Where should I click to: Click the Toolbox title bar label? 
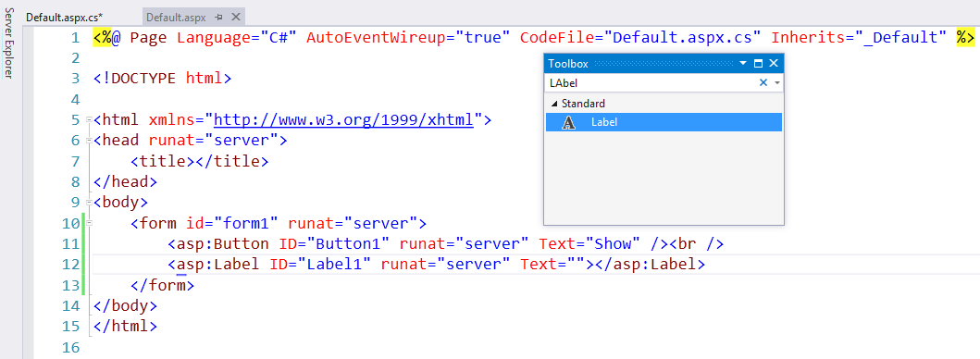point(568,63)
